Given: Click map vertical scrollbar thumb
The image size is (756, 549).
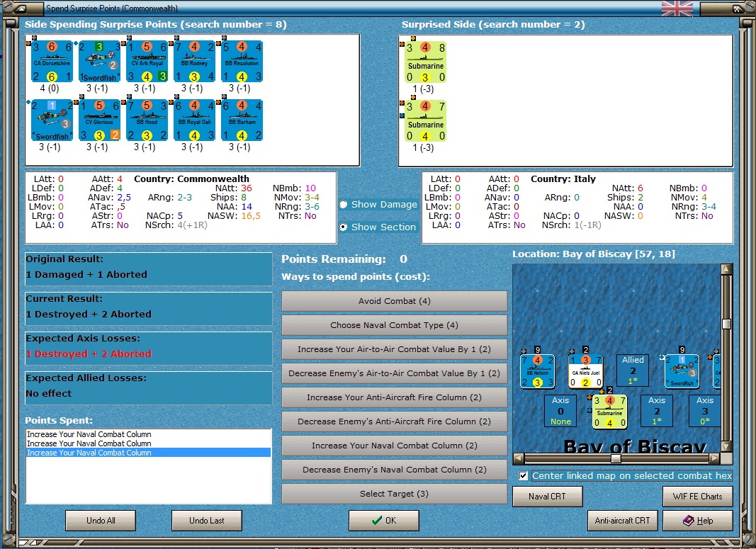Looking at the screenshot, I should (726, 324).
